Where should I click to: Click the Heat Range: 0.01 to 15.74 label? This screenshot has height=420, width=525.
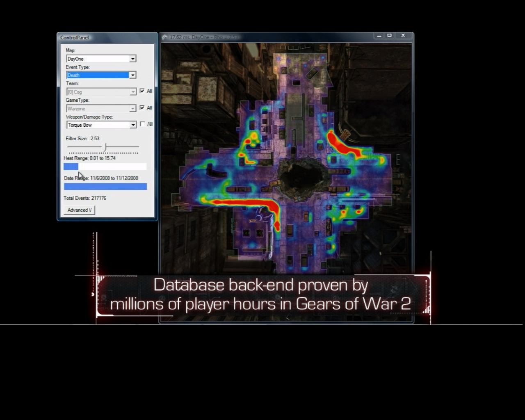point(89,158)
